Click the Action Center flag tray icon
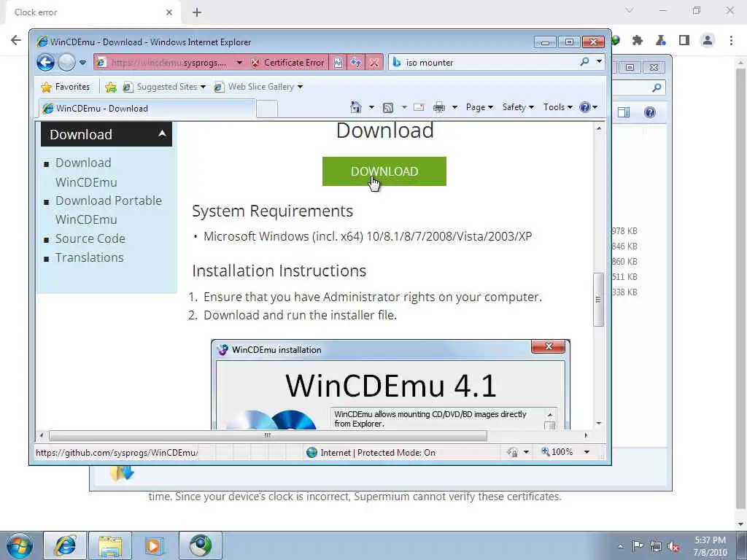 tap(638, 545)
